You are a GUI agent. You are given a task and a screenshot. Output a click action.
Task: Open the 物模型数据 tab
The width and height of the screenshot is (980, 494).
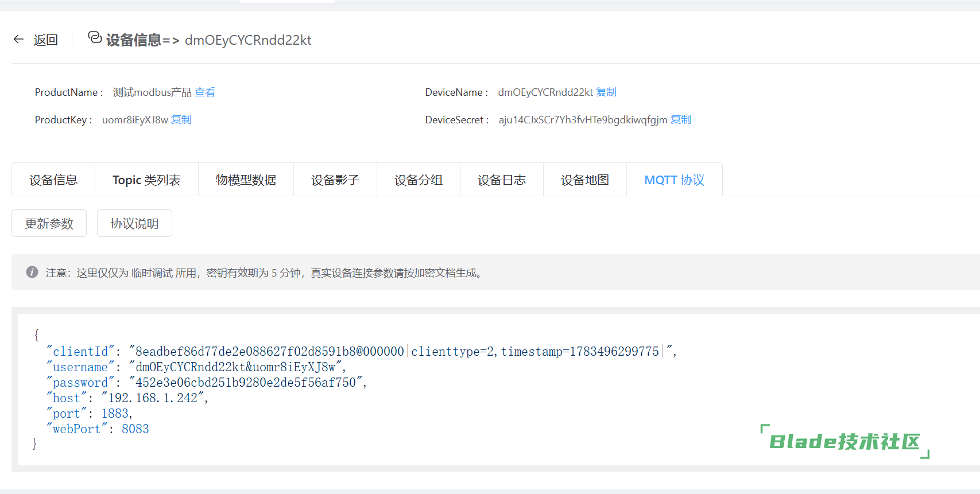click(x=246, y=180)
